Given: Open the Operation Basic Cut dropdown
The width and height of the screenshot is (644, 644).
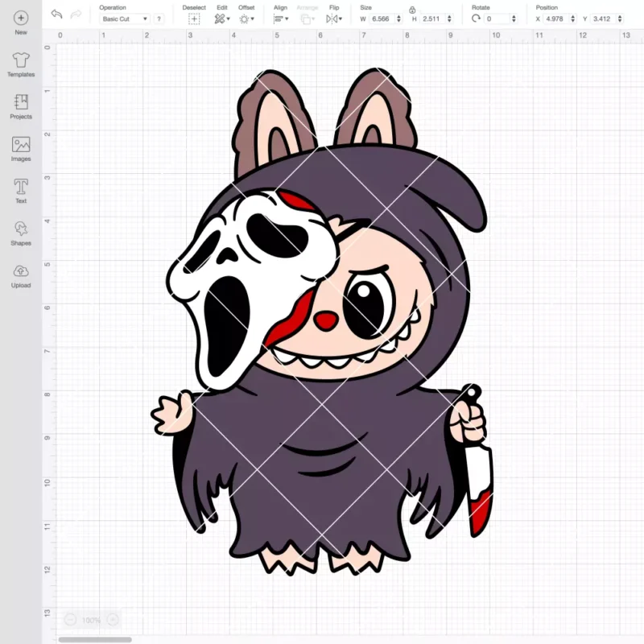Looking at the screenshot, I should [x=125, y=19].
